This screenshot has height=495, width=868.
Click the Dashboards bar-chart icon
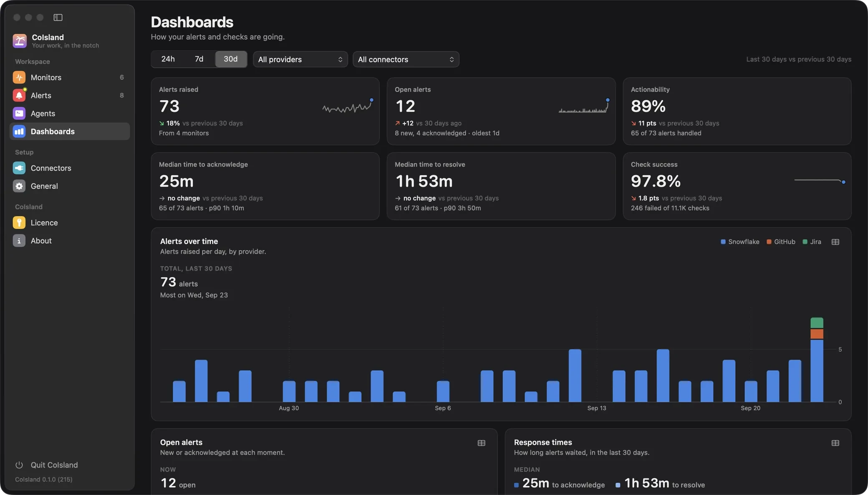click(19, 131)
